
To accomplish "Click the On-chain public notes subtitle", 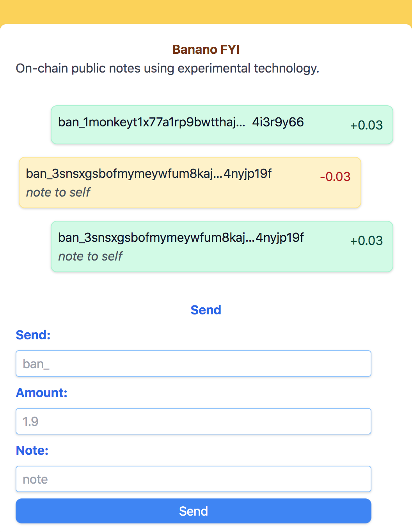I will (x=167, y=68).
